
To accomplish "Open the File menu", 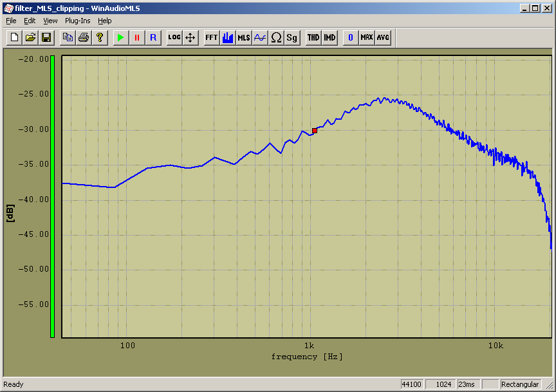I will 11,21.
